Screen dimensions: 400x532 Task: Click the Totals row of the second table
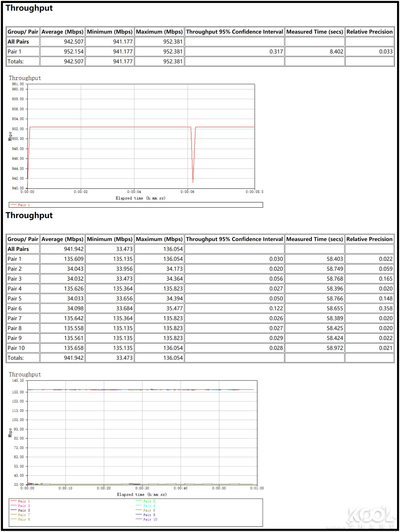tap(17, 358)
